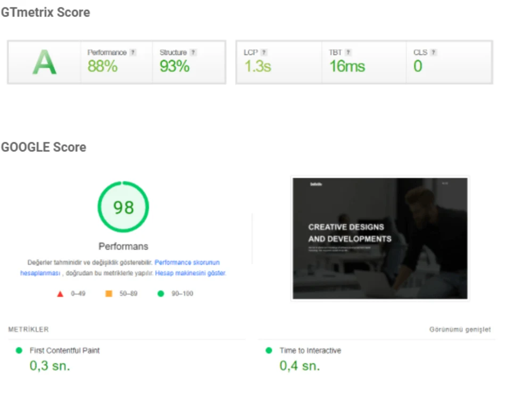Click the CLS question mark icon
Viewport: 532px width, 399px height.
(433, 52)
